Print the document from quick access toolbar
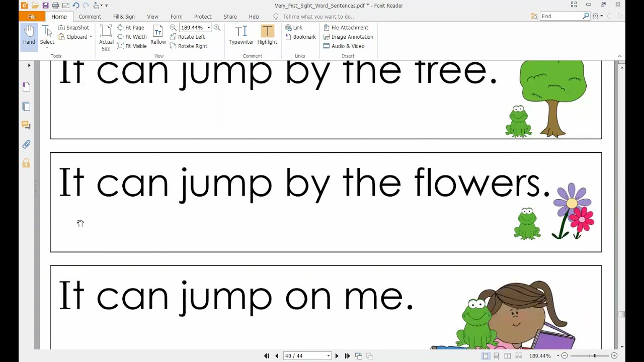 pos(55,6)
